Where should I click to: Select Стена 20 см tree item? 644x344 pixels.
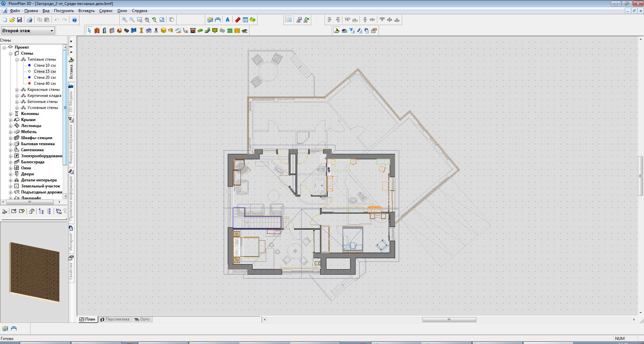(x=45, y=77)
